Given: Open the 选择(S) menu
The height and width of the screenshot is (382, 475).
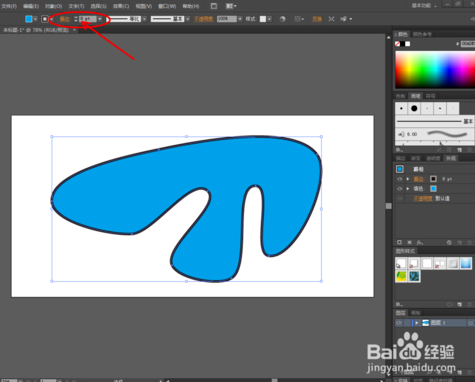Looking at the screenshot, I should click(x=98, y=6).
